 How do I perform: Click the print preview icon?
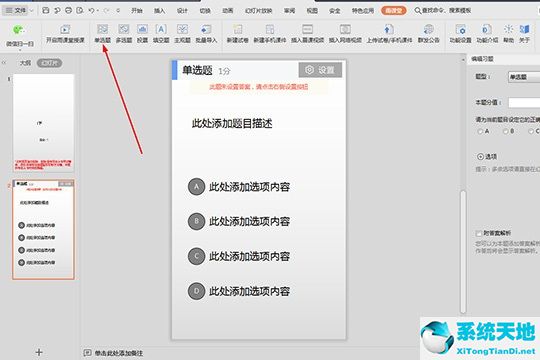click(x=80, y=11)
